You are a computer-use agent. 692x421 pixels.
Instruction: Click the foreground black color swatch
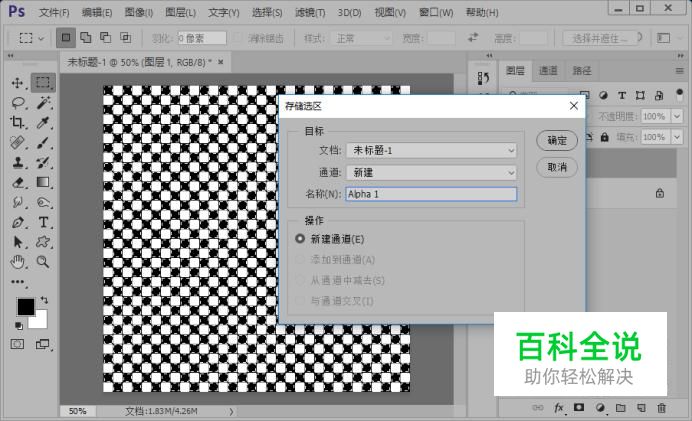click(x=25, y=306)
